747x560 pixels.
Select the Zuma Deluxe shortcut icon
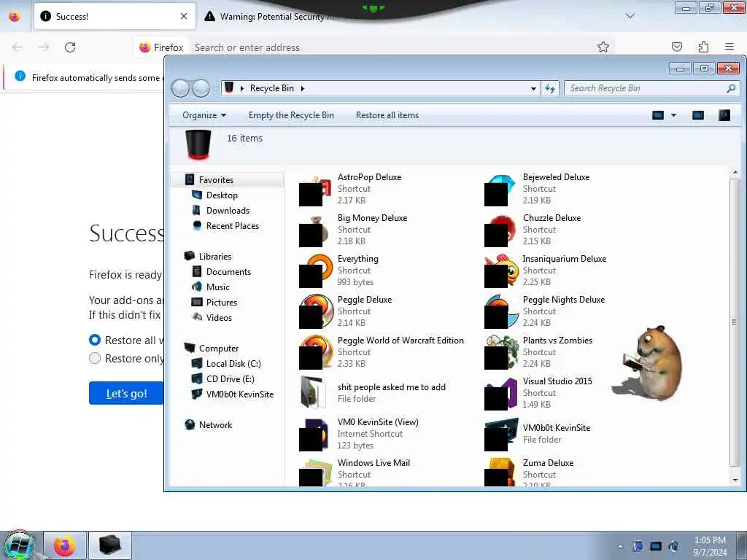pyautogui.click(x=500, y=472)
